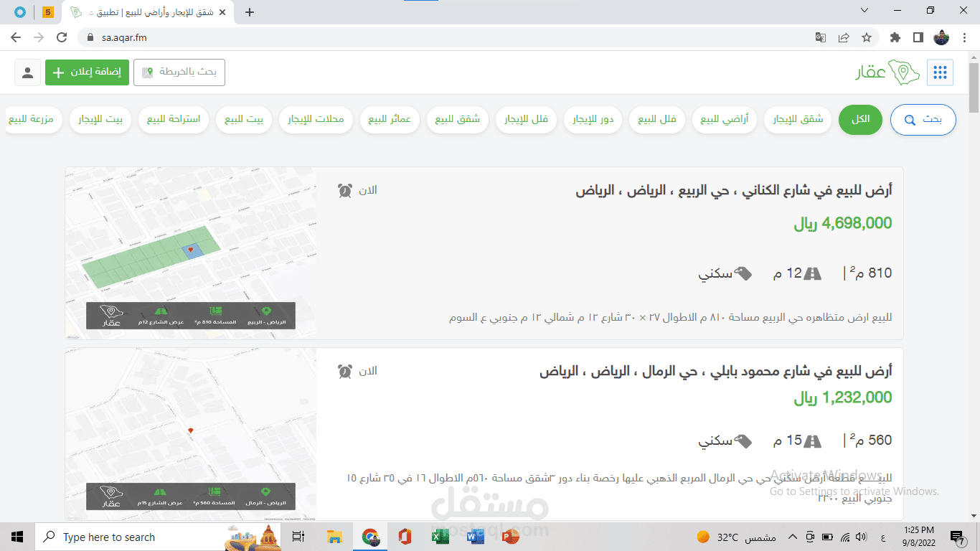Open the blue apps grid icon beside عقار logo
This screenshot has width=980, height=551.
pyautogui.click(x=940, y=72)
